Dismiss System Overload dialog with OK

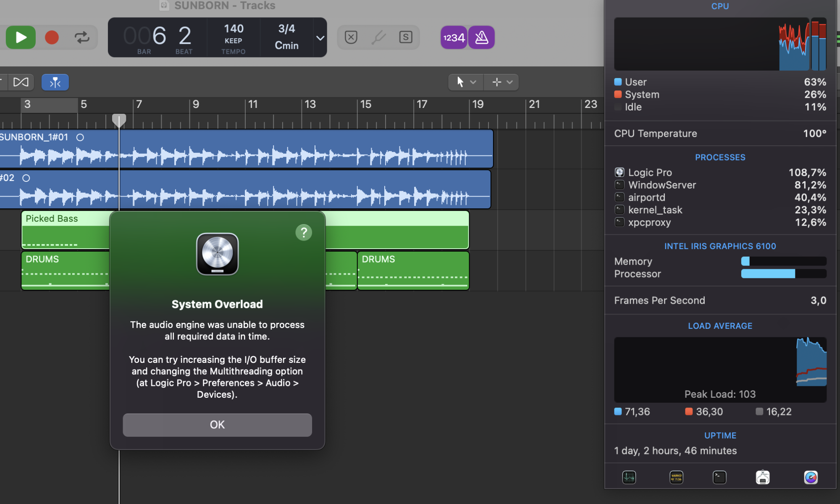click(217, 425)
